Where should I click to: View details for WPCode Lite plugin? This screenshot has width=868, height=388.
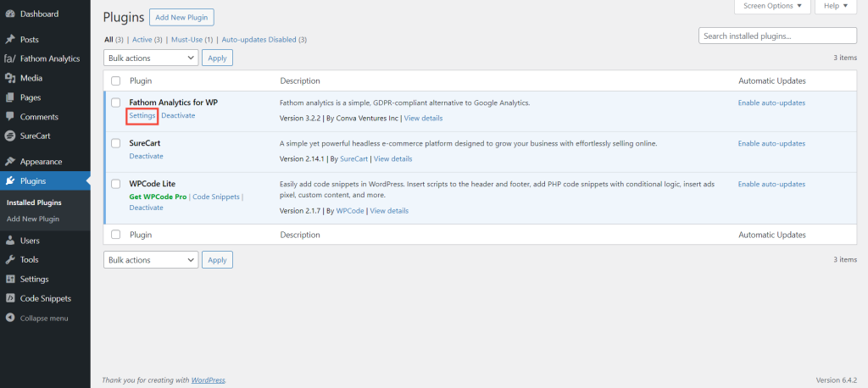pos(389,211)
